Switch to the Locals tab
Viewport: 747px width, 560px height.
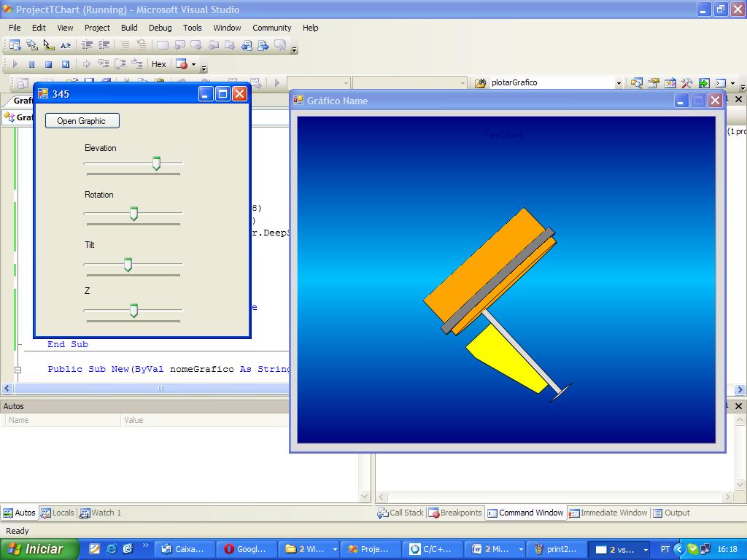click(58, 513)
